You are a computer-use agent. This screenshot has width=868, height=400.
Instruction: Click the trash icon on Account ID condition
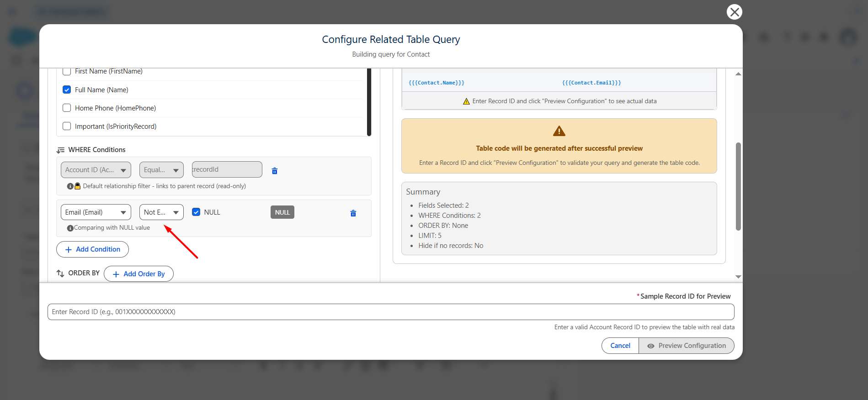click(275, 171)
